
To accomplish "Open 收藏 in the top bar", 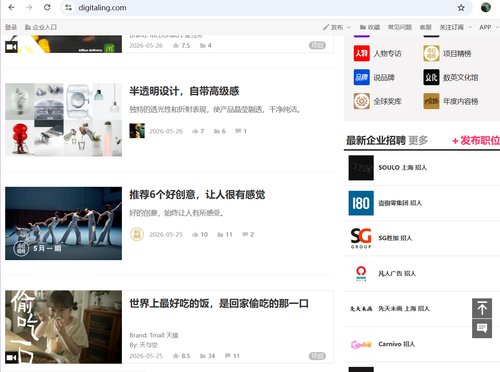I will [370, 27].
